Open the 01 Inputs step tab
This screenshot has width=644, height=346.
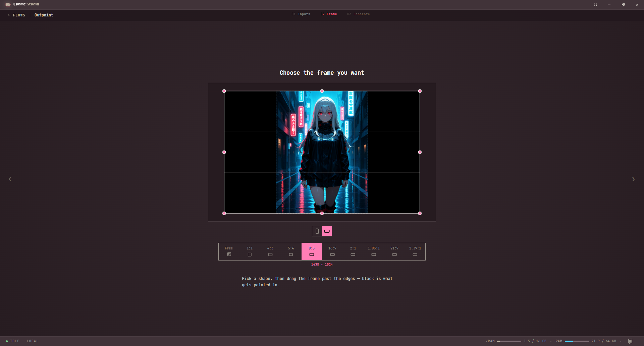coord(301,14)
